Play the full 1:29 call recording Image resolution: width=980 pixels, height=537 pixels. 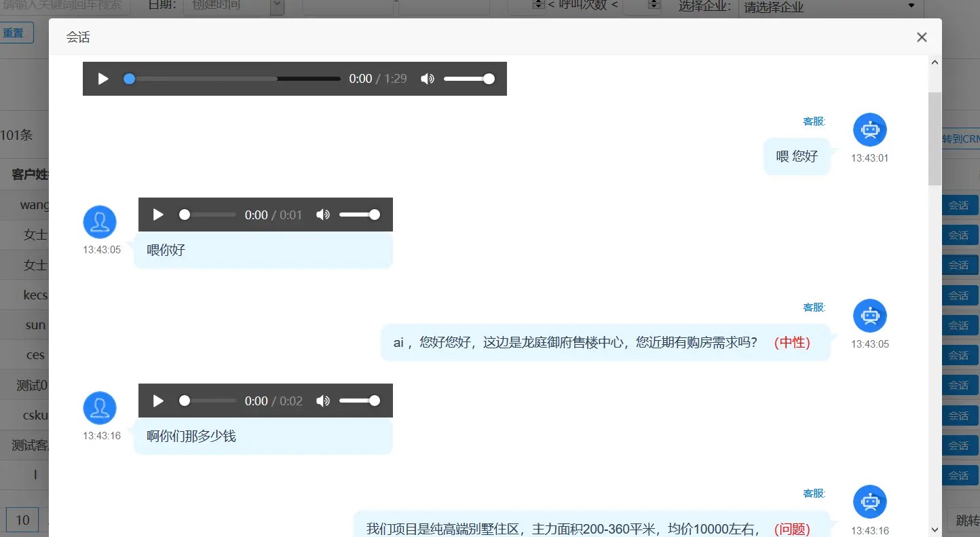coord(103,79)
